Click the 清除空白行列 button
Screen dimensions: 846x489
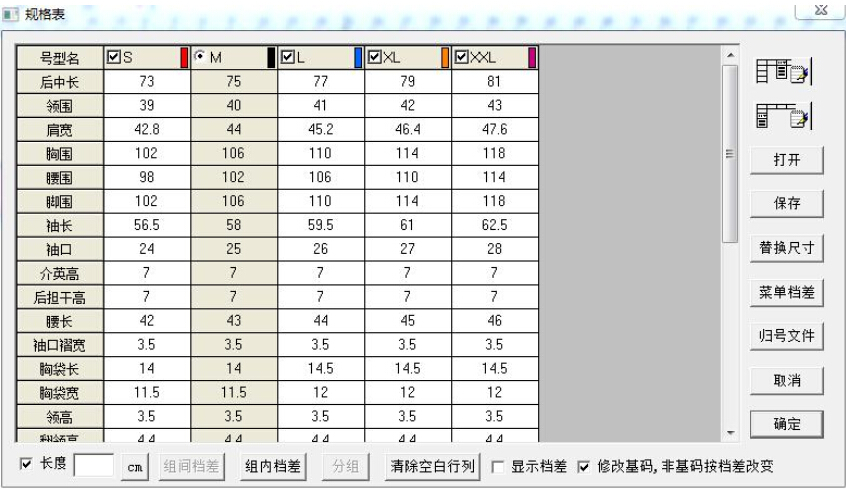click(x=435, y=466)
